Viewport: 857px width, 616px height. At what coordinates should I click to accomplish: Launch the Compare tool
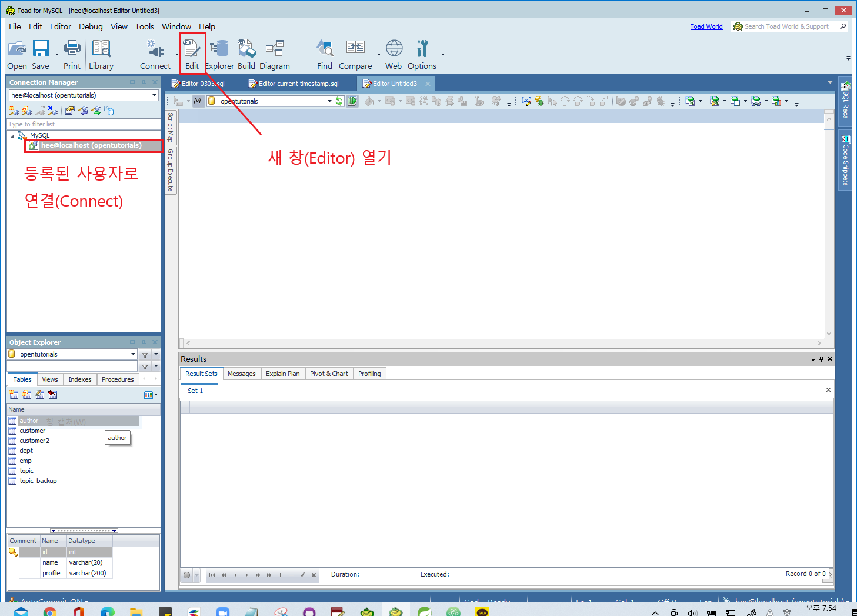[x=355, y=53]
